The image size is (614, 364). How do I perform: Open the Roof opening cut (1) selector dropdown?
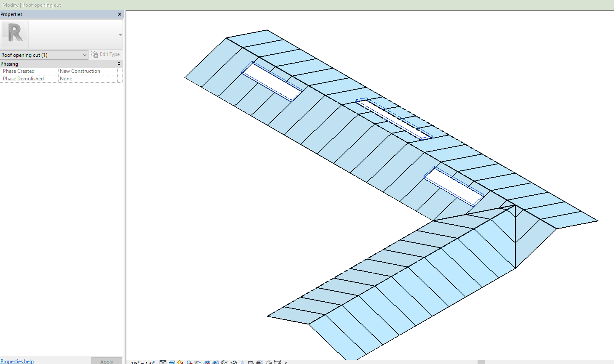pos(85,55)
